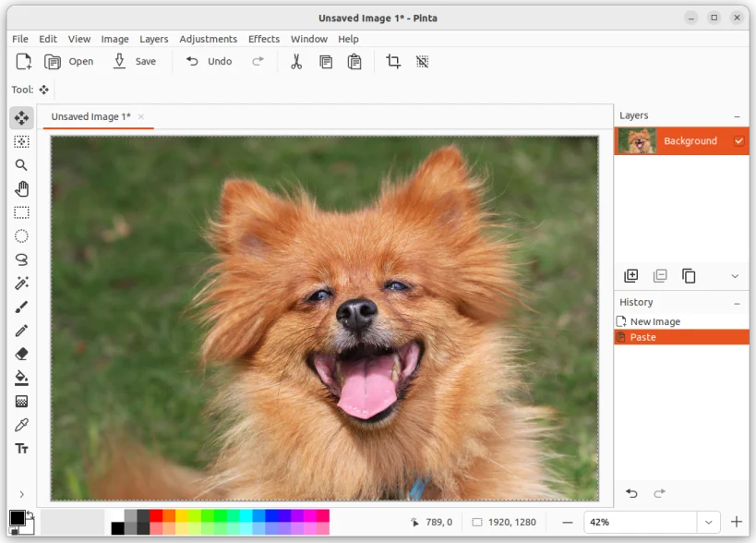Image resolution: width=756 pixels, height=543 pixels.
Task: Swap primary and secondary colors
Action: pos(30,514)
